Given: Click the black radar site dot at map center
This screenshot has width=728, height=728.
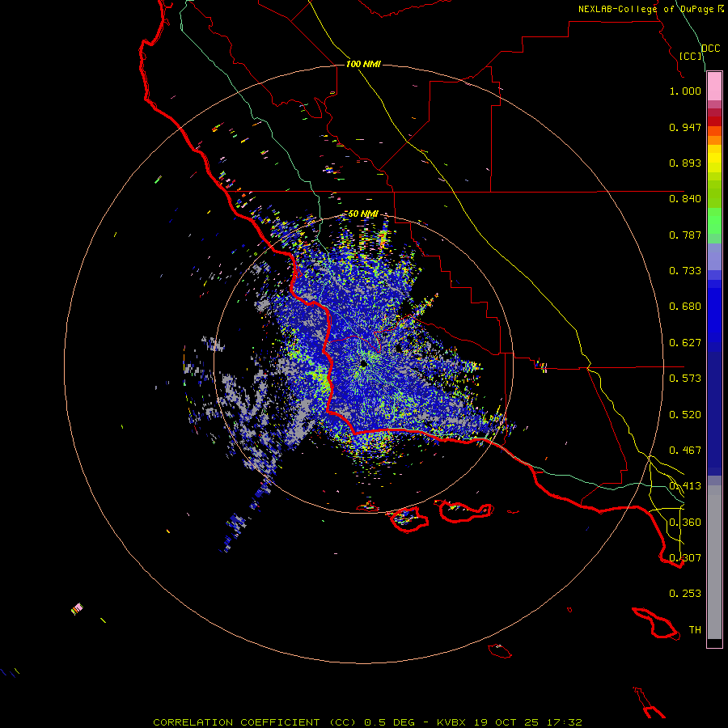Looking at the screenshot, I should (363, 365).
